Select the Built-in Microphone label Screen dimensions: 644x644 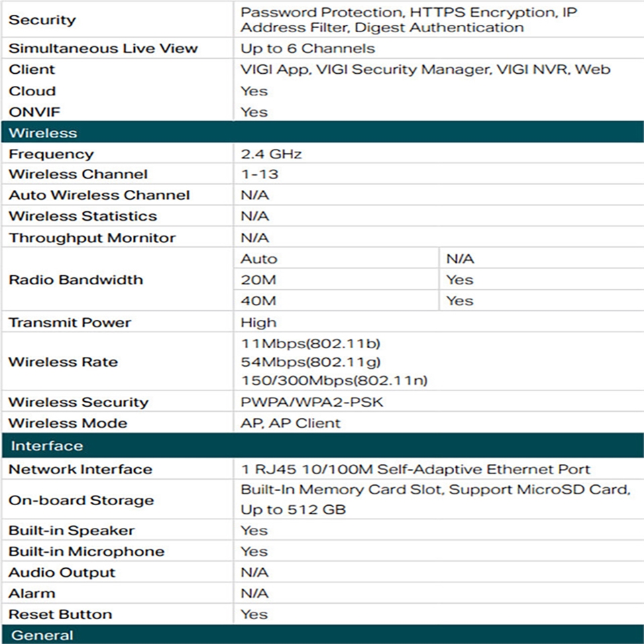point(86,551)
